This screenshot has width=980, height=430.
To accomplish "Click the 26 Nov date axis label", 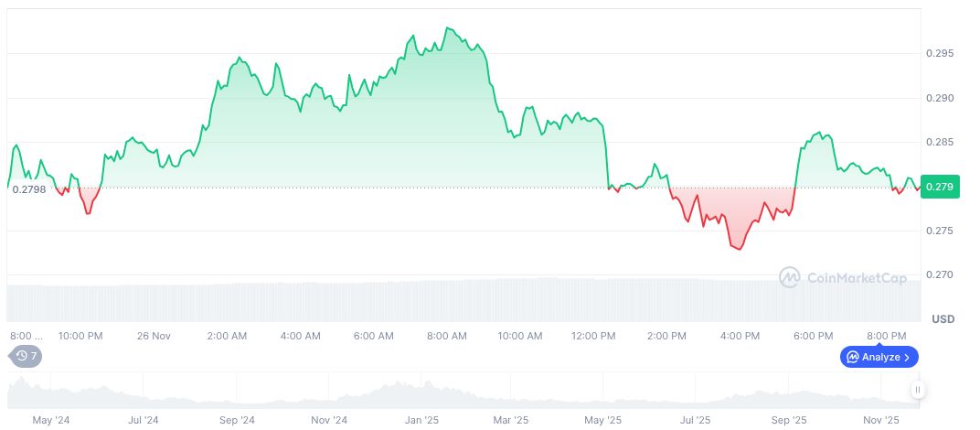I will 154,336.
